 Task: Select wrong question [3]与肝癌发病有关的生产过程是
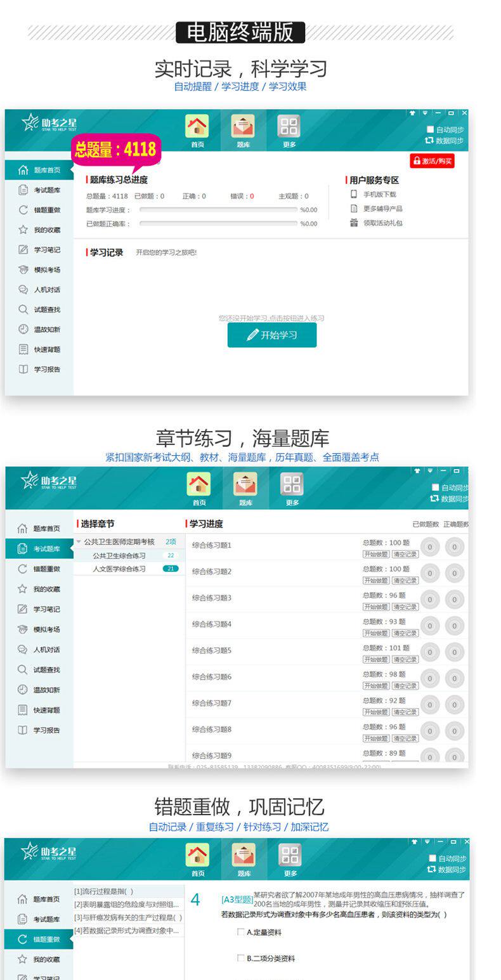[128, 917]
